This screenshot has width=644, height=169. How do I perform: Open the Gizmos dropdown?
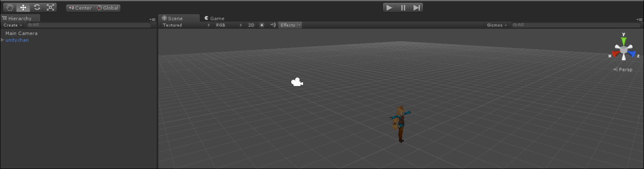497,25
